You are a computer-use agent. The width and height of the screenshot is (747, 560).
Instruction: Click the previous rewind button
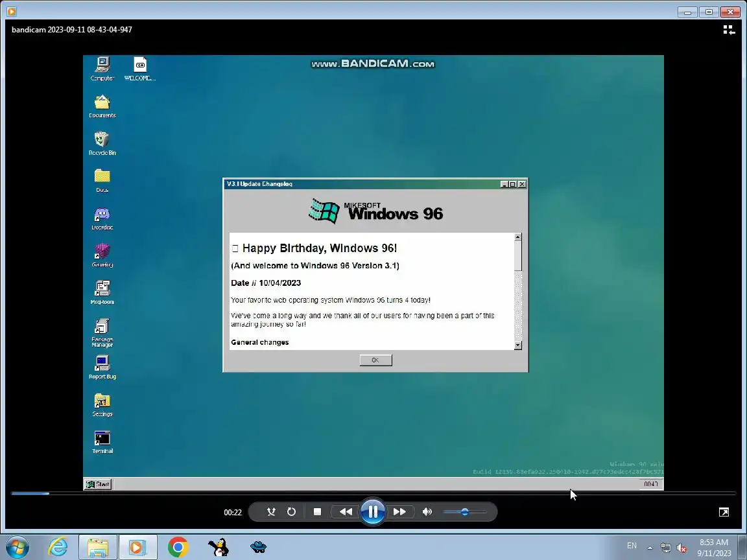(346, 512)
